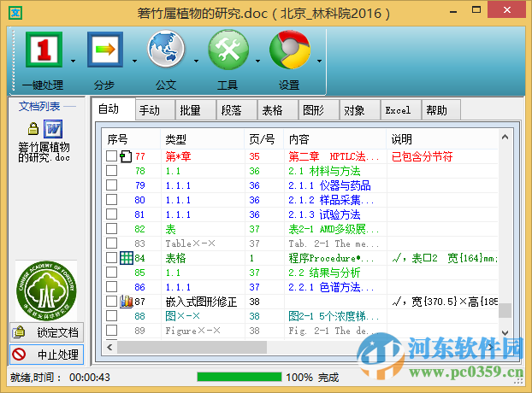Click the green 100% progress bar
This screenshot has width=532, height=393.
click(239, 377)
